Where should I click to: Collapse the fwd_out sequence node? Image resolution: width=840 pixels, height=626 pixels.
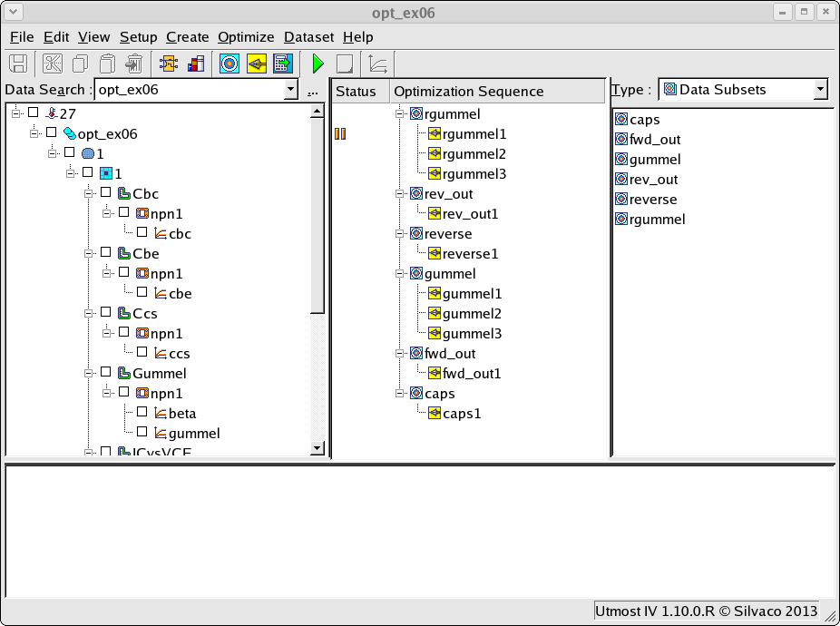[x=400, y=353]
